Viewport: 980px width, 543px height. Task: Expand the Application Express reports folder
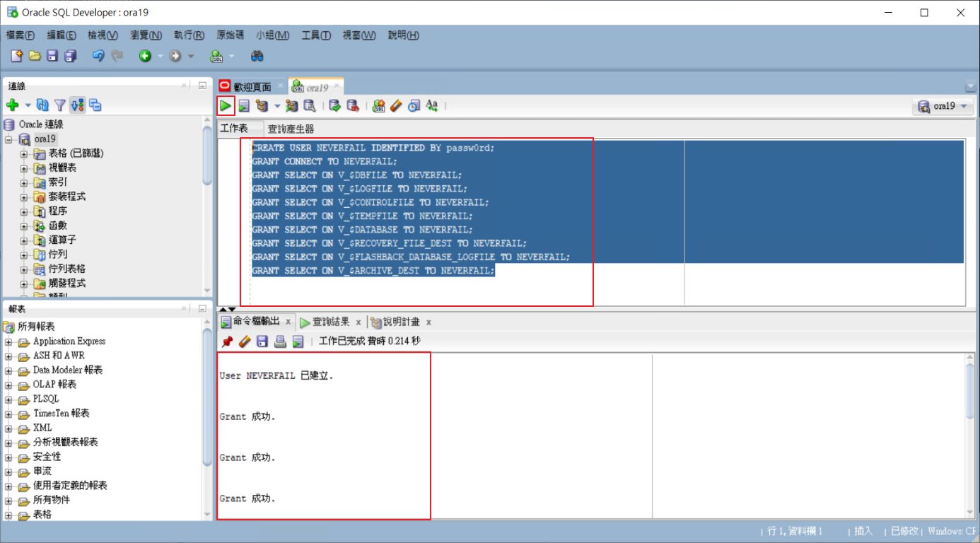[9, 341]
